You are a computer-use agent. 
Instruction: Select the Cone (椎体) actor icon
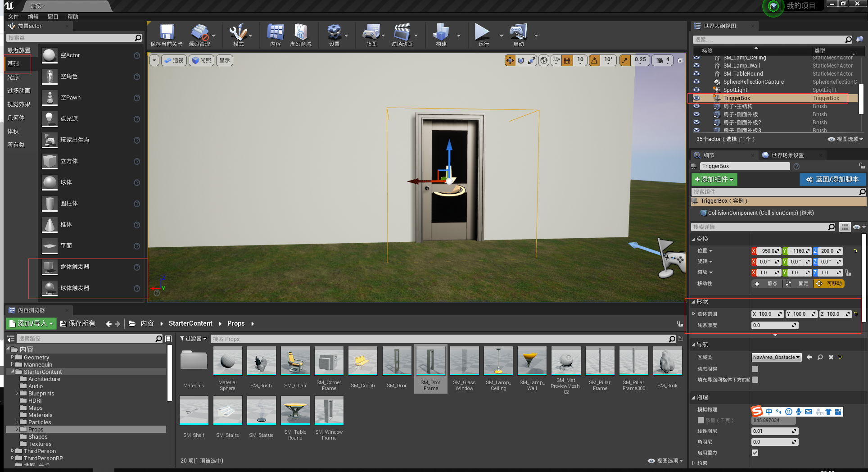pos(50,225)
